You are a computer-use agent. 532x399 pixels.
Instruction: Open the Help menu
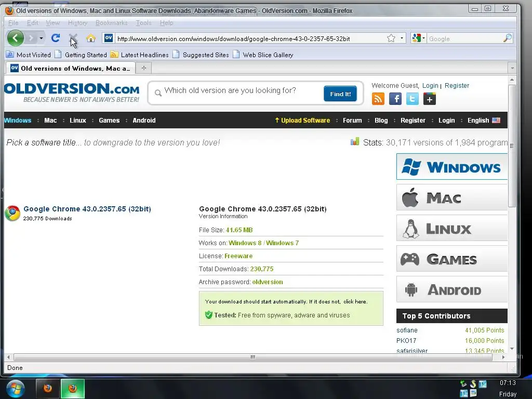point(167,23)
